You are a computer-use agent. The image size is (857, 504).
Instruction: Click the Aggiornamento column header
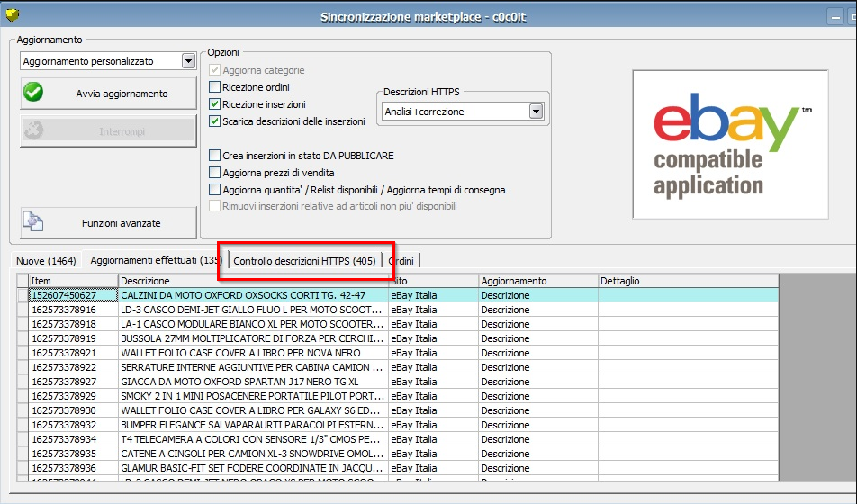point(538,281)
